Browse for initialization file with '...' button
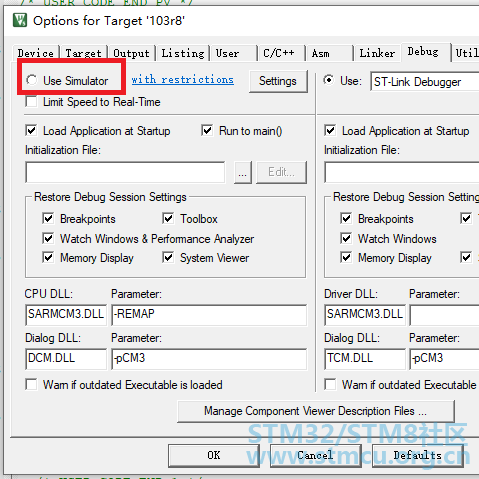This screenshot has width=479, height=479. pos(243,172)
